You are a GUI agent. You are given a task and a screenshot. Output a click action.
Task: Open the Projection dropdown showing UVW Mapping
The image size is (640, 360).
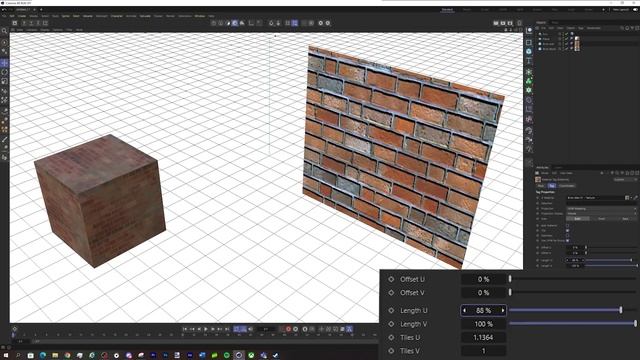[x=601, y=209]
